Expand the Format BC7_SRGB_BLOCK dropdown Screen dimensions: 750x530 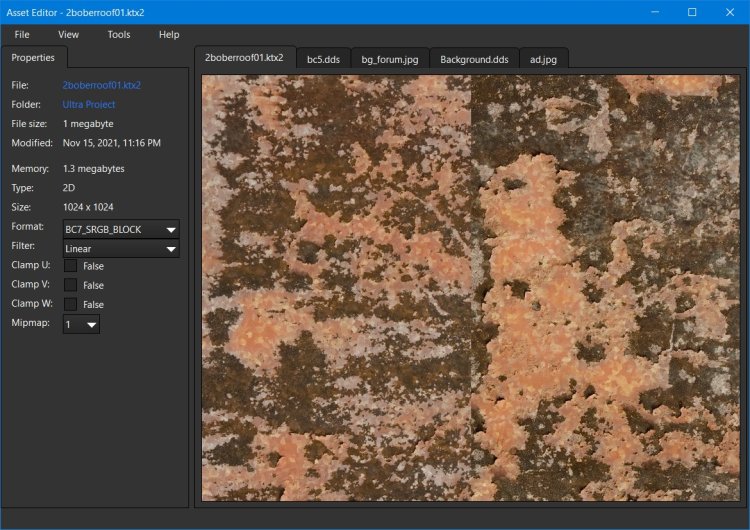tap(121, 230)
